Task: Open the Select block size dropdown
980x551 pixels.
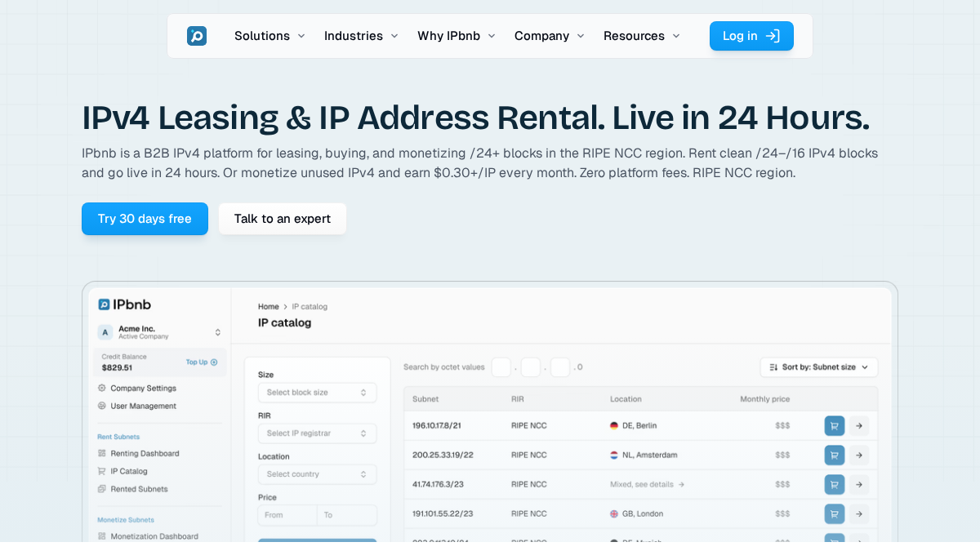Action: point(318,393)
